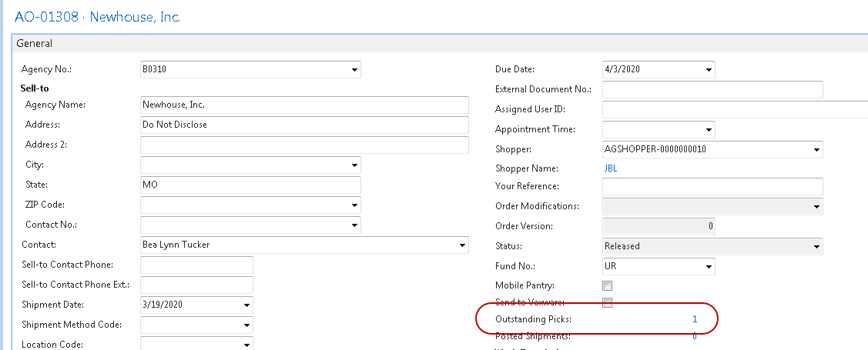Image resolution: width=868 pixels, height=350 pixels.
Task: Open the Appointment Time dropdown
Action: (707, 130)
